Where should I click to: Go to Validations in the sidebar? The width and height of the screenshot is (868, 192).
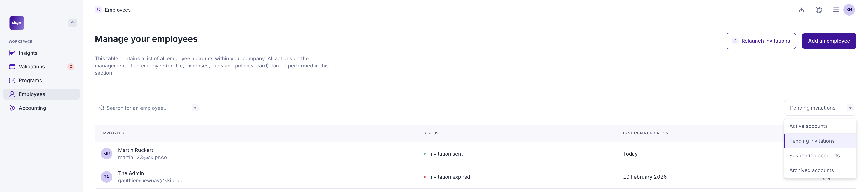(32, 67)
